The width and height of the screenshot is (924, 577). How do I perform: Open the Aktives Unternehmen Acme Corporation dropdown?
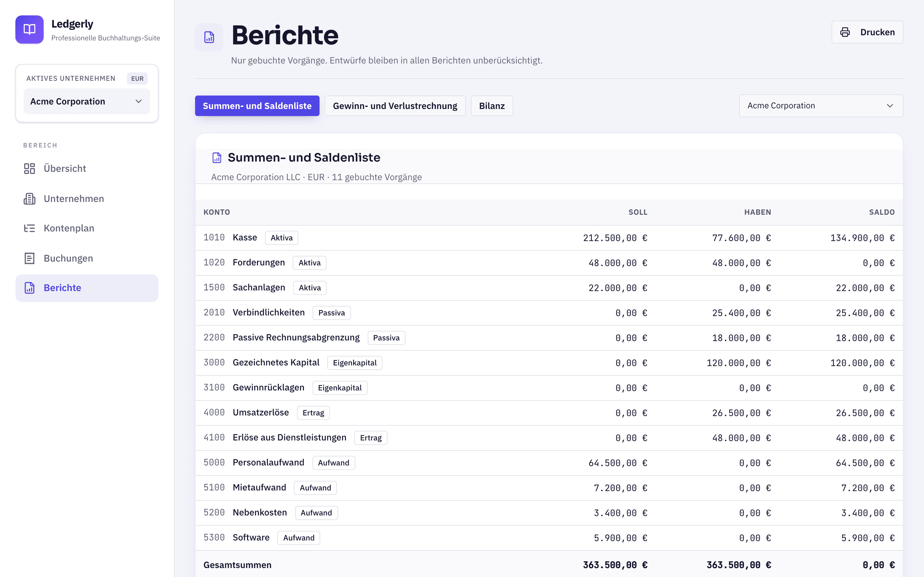tap(87, 102)
